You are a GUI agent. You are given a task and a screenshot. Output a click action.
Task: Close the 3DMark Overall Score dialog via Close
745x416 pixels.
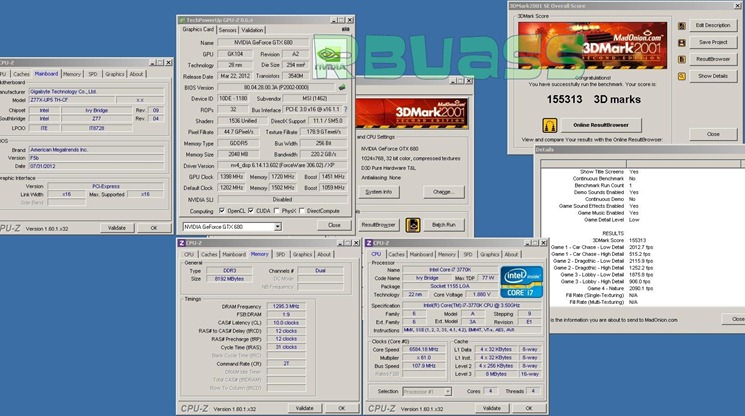(x=713, y=134)
